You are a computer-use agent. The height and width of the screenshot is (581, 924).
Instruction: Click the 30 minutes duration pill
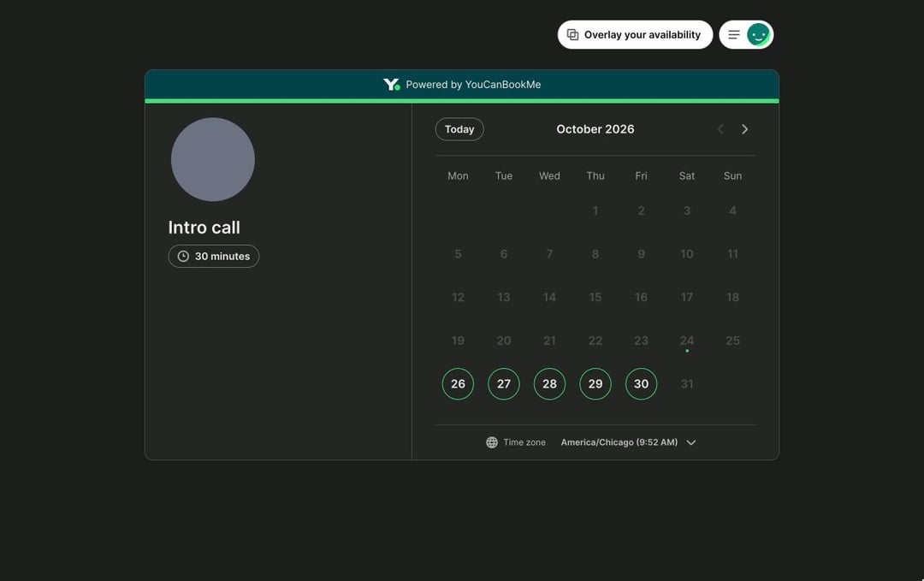click(x=214, y=257)
